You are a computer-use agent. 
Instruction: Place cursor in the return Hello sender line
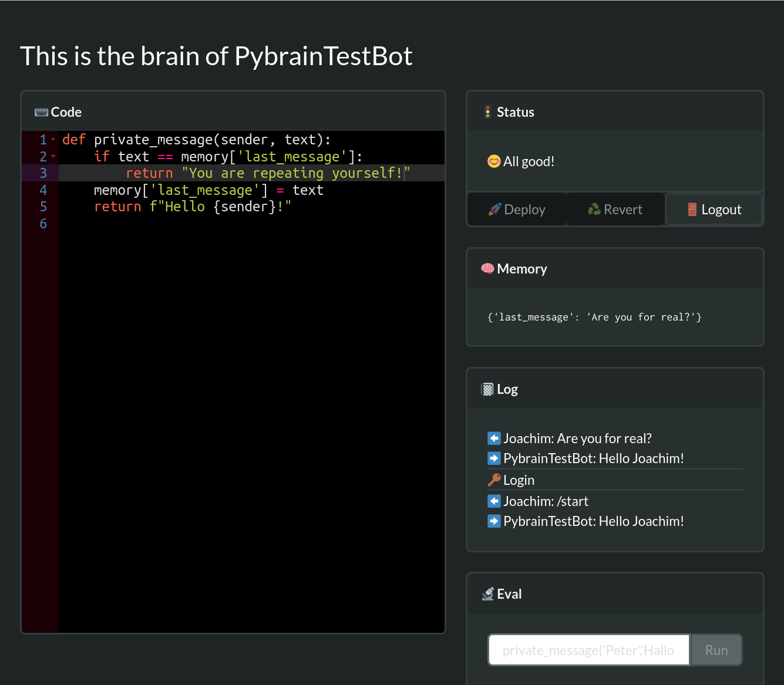(x=193, y=207)
